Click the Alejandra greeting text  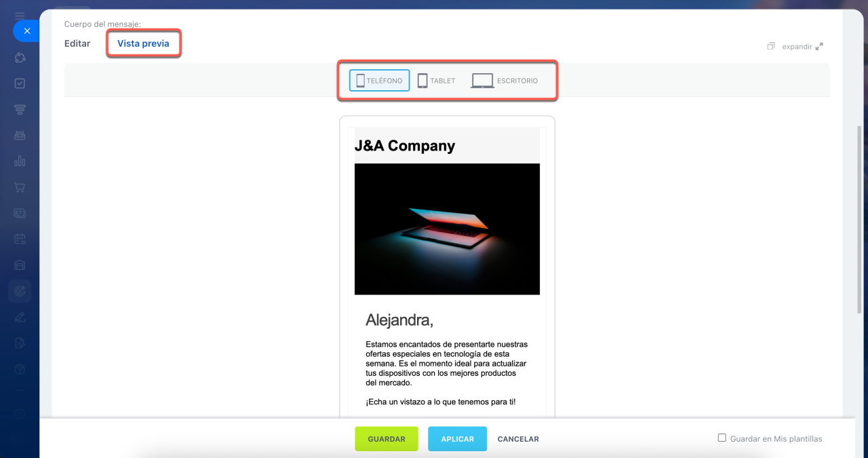tap(399, 320)
